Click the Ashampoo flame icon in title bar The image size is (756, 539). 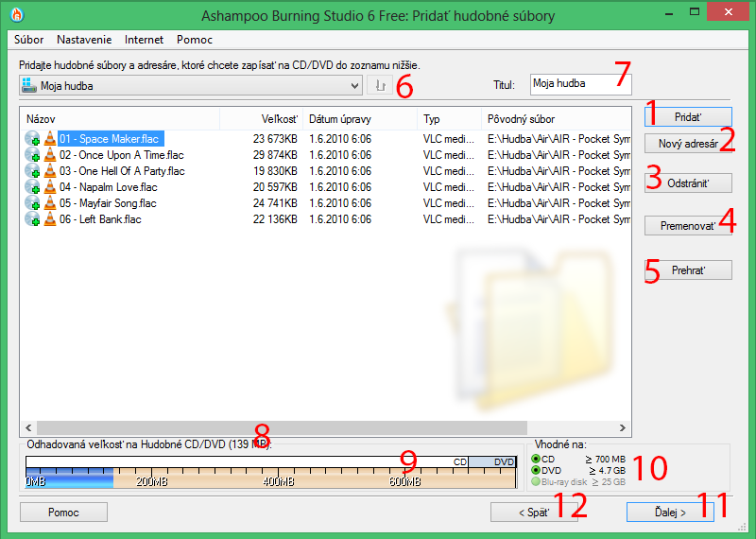point(17,15)
